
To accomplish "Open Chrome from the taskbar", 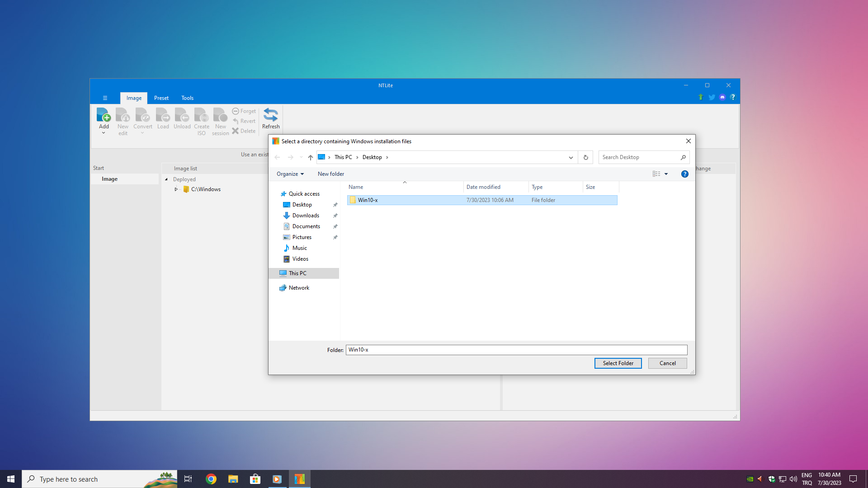I will coord(211,479).
